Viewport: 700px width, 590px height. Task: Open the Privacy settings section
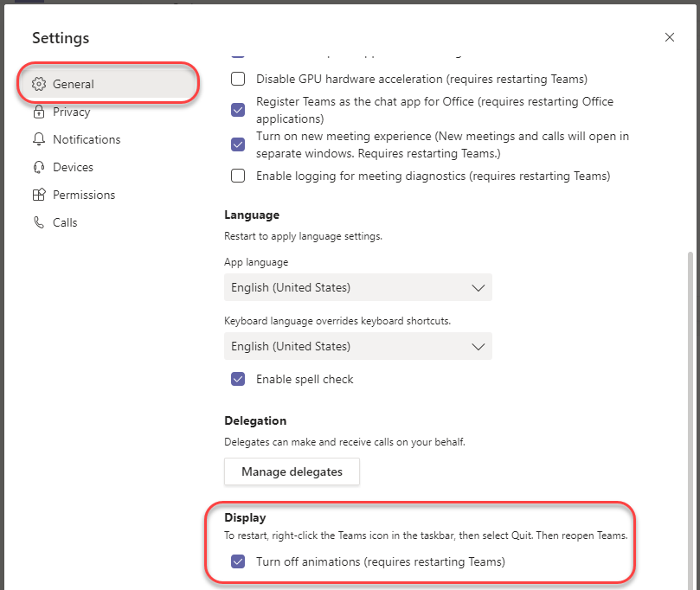click(71, 112)
